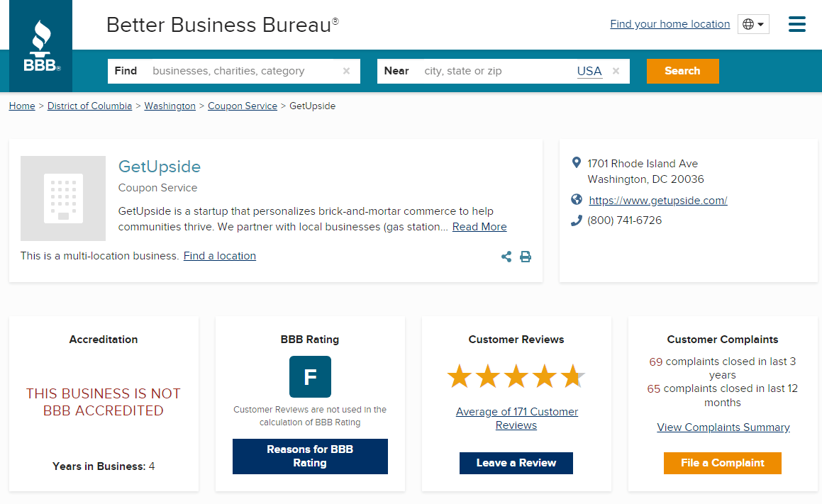
Task: Click the print icon
Action: pos(526,256)
